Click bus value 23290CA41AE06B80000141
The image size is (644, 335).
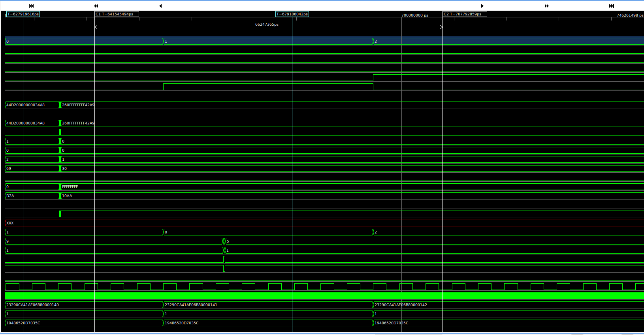click(x=191, y=305)
